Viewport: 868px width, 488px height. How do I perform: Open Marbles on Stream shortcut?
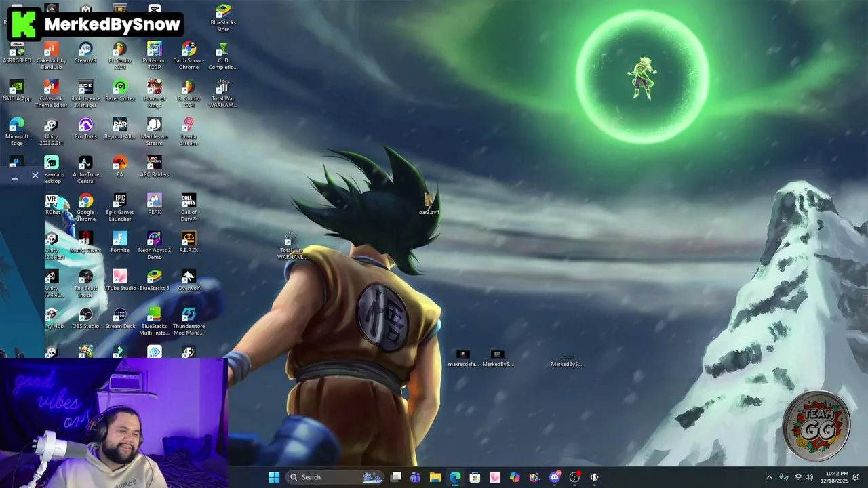[154, 132]
